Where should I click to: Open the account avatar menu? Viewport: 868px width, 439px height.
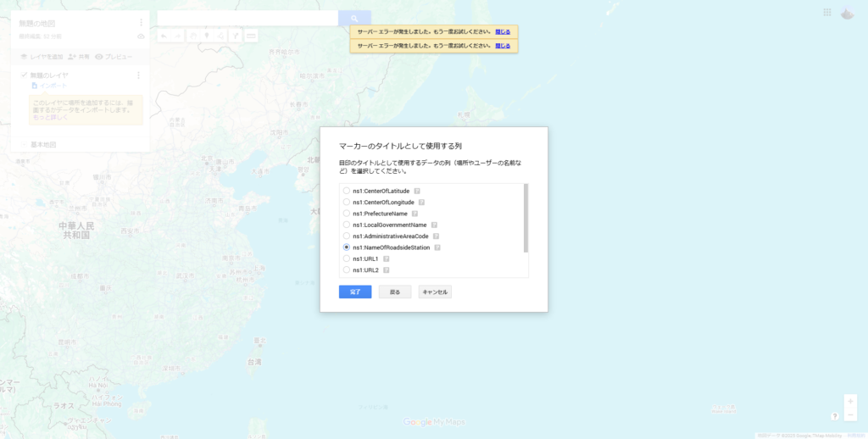(x=847, y=14)
